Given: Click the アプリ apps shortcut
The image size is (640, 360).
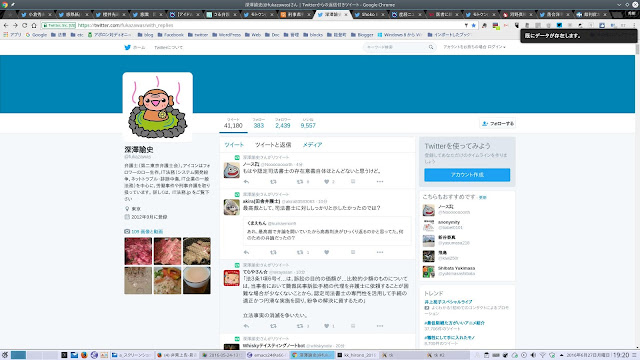Looking at the screenshot, I should pyautogui.click(x=12, y=35).
